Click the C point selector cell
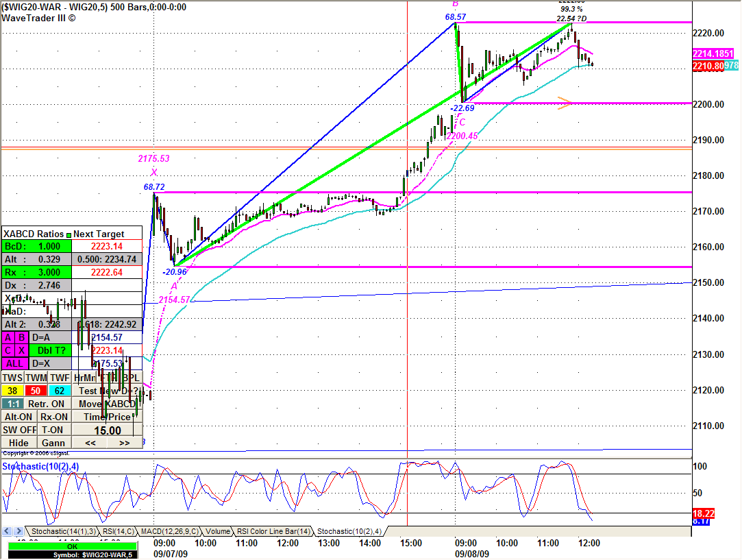742x560 pixels. (x=8, y=350)
